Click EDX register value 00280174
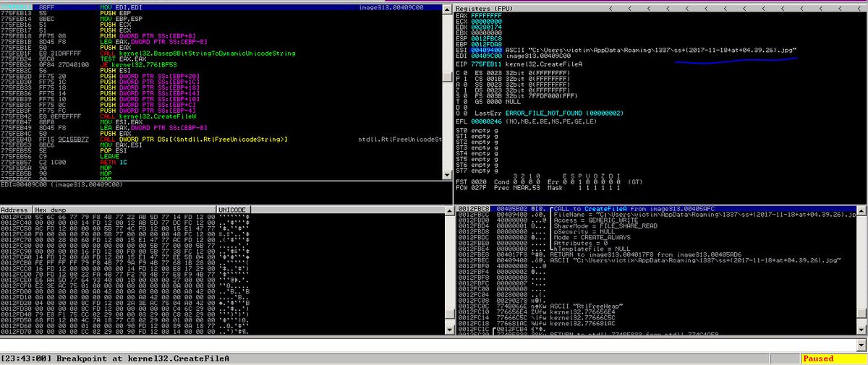Viewport: 868px width, 365px height. (486, 27)
